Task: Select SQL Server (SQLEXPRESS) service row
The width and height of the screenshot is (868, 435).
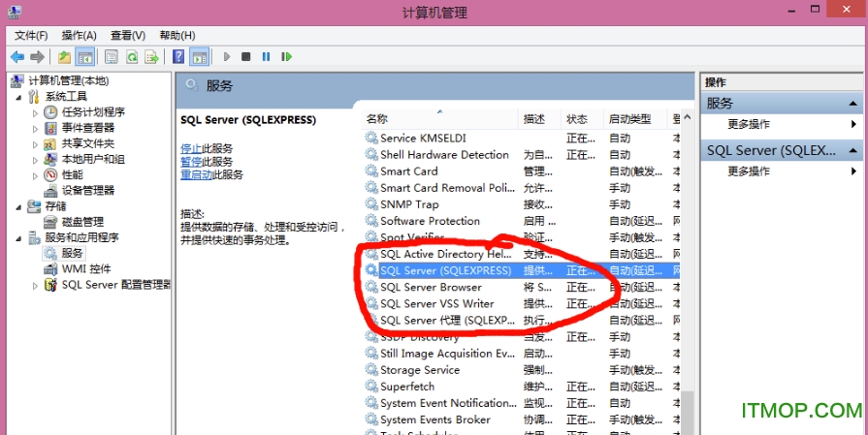Action: 522,271
